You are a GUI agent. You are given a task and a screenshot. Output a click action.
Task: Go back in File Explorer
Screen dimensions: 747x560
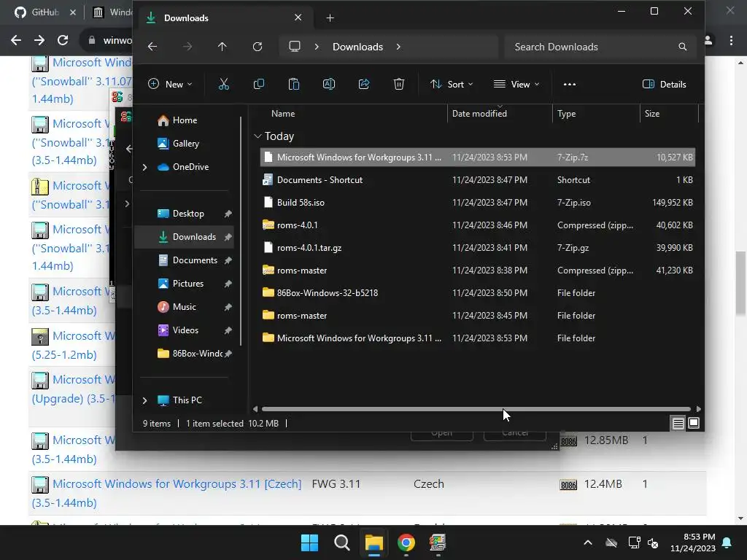(x=152, y=46)
